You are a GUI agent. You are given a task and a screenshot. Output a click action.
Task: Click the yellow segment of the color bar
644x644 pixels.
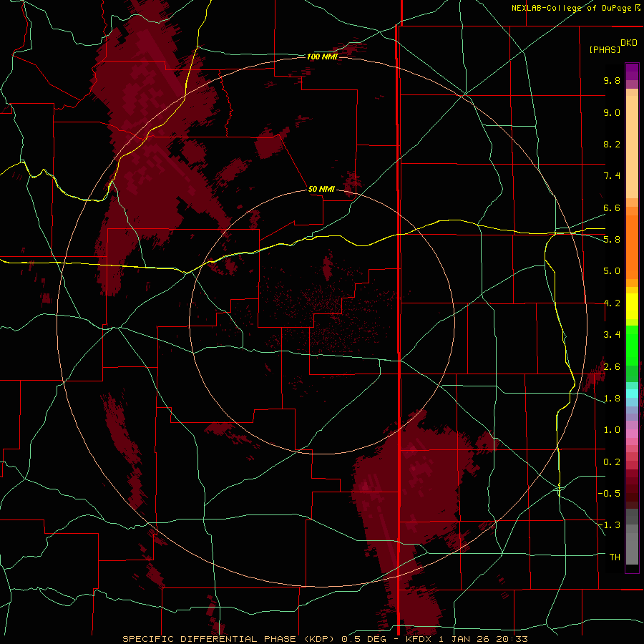point(632,306)
